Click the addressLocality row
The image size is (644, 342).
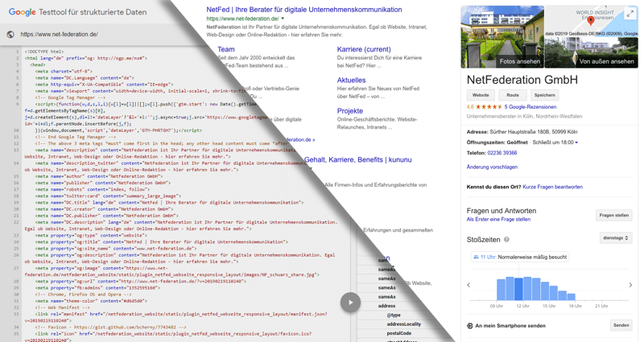tap(404, 324)
